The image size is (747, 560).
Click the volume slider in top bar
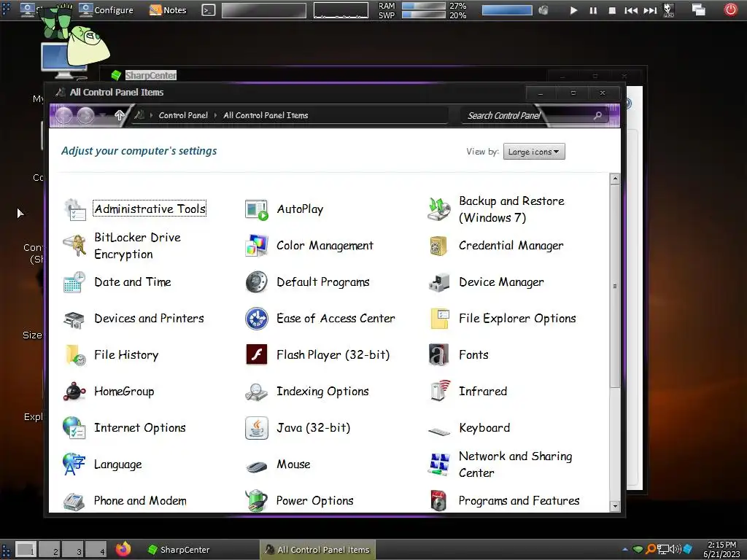[507, 10]
